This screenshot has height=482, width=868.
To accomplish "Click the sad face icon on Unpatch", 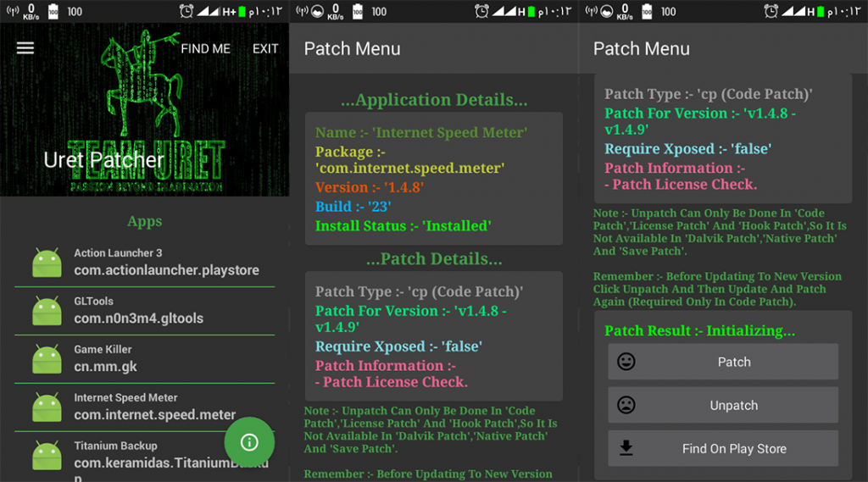I will [x=626, y=405].
